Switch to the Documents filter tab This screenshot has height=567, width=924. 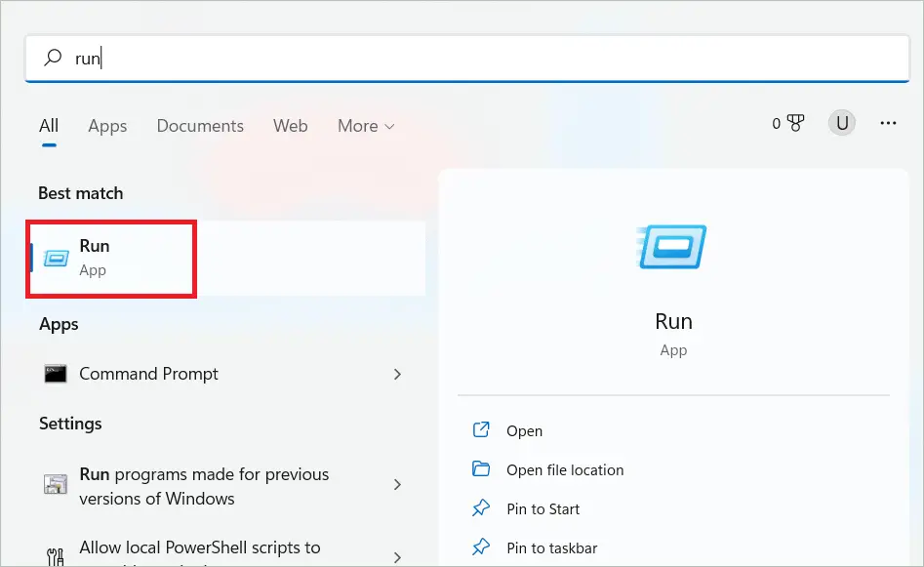pyautogui.click(x=200, y=126)
